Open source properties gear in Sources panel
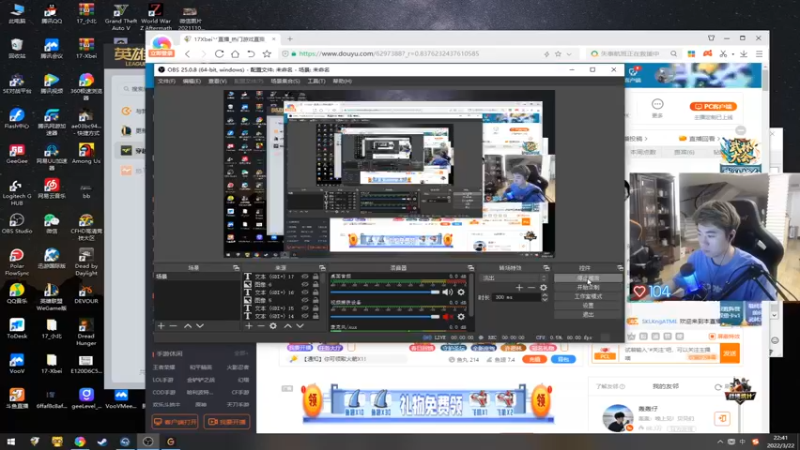Viewport: 800px width, 450px height. click(x=273, y=326)
